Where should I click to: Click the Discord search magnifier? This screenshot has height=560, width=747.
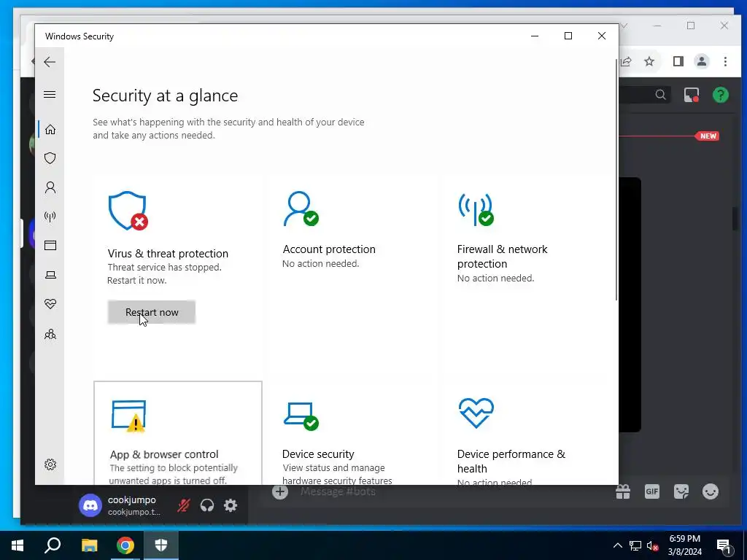(x=660, y=95)
